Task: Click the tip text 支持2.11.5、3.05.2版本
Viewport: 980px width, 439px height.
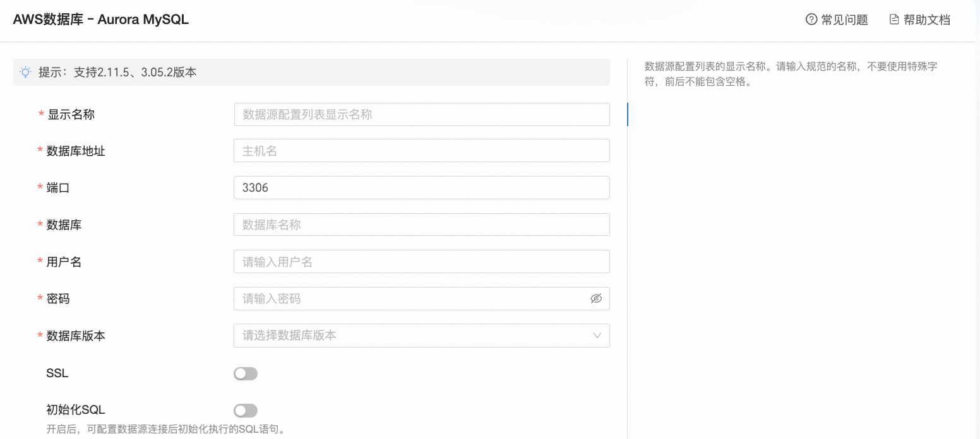Action: (135, 72)
